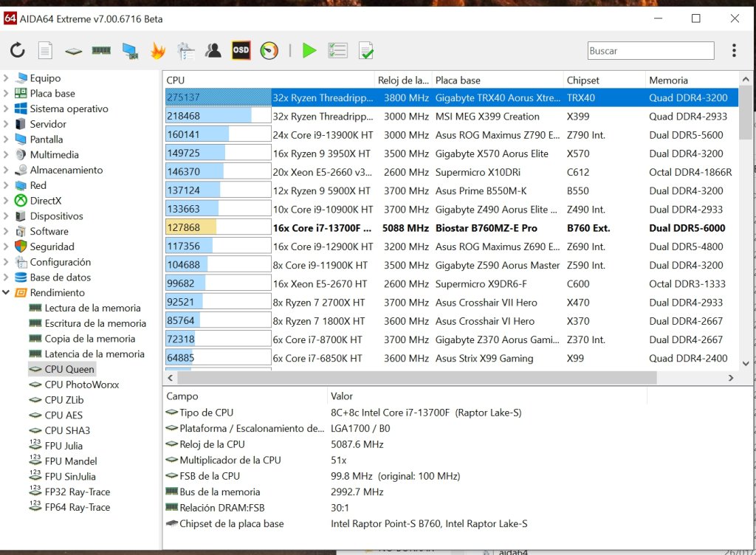Screen dimensions: 756x555
Task: Select Seguridad in the sidebar
Action: [x=52, y=247]
